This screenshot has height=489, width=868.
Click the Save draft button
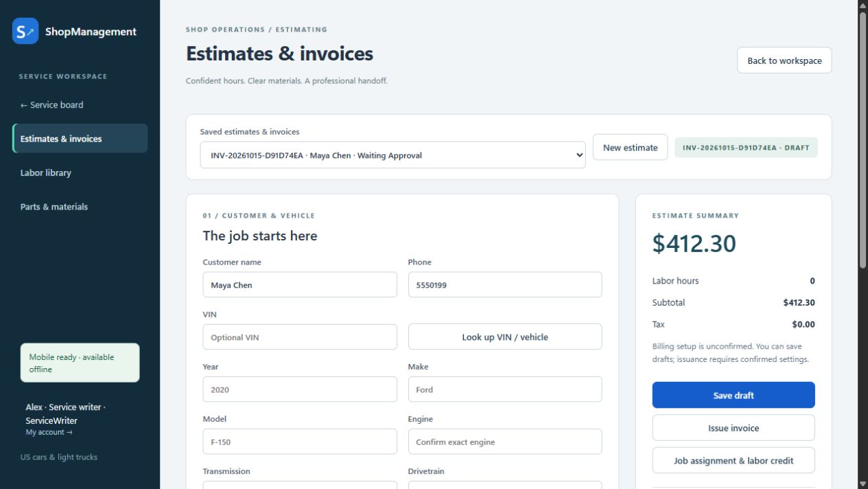point(734,395)
